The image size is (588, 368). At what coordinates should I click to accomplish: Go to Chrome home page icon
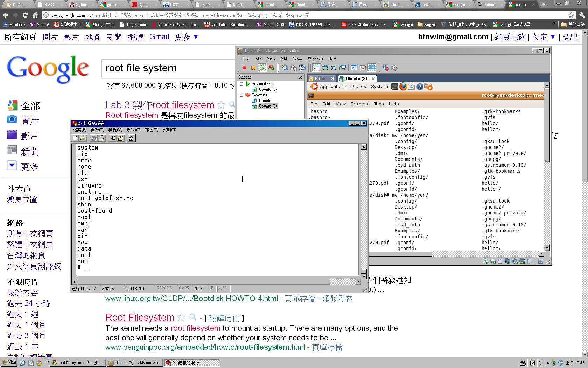(35, 15)
